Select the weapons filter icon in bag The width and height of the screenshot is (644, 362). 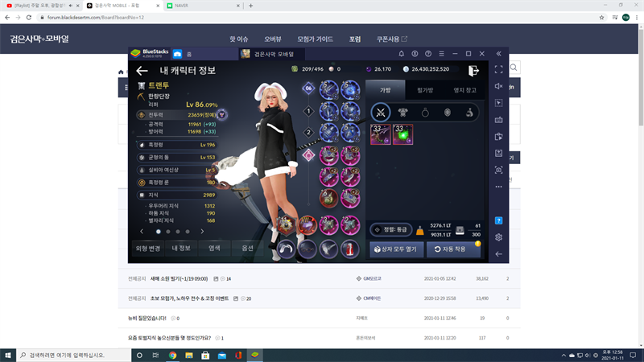(380, 112)
